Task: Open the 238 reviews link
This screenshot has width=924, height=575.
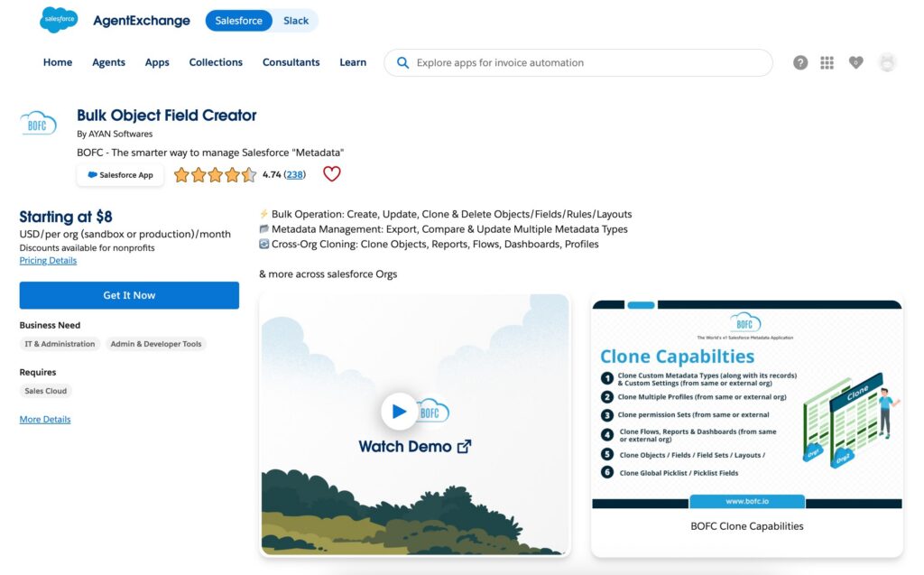Action: click(x=295, y=174)
